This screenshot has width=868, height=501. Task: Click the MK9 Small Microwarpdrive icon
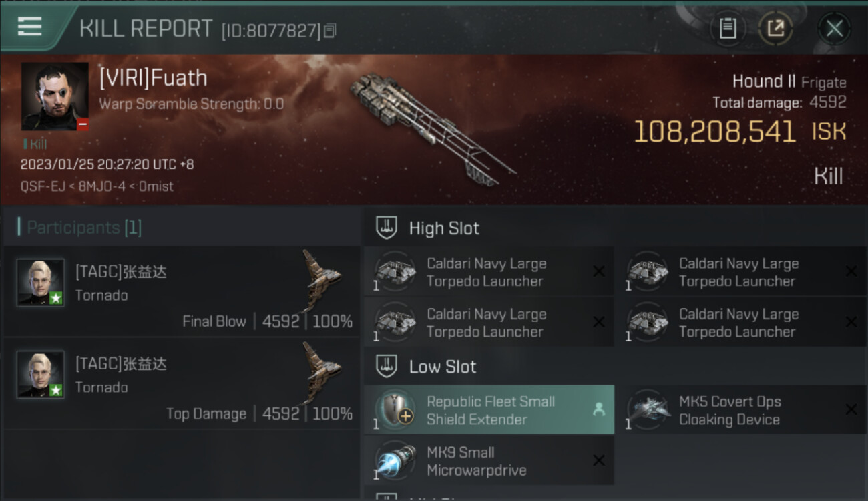click(x=395, y=460)
